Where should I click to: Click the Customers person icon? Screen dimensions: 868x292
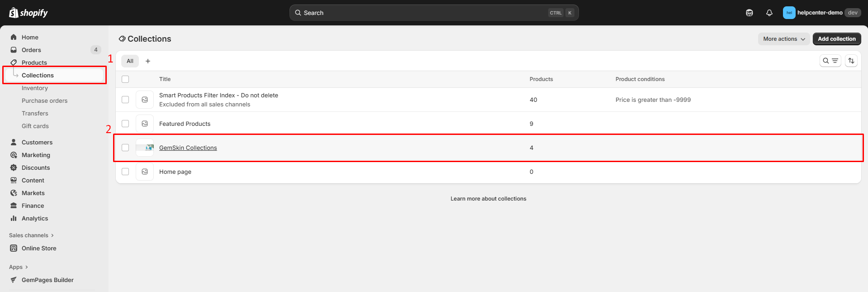coord(14,142)
